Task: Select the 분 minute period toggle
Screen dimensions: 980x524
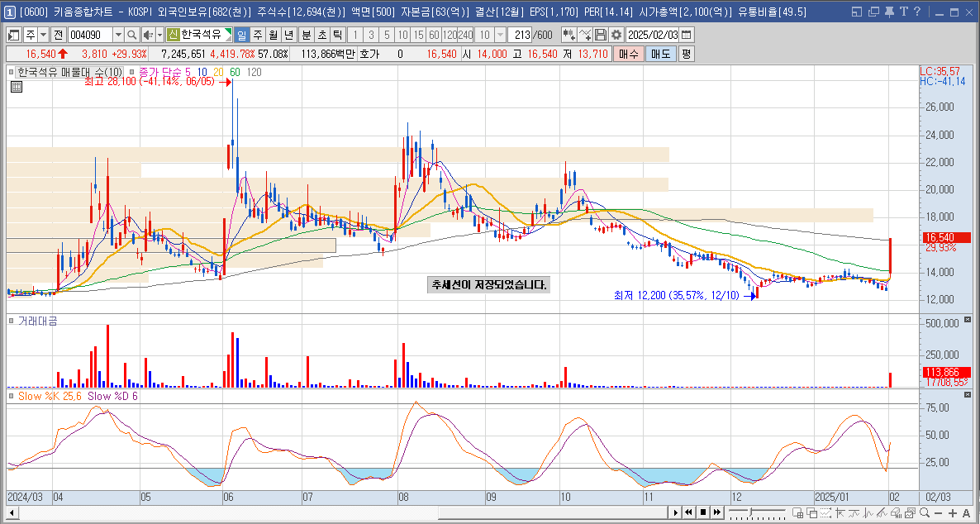Action: (x=307, y=35)
